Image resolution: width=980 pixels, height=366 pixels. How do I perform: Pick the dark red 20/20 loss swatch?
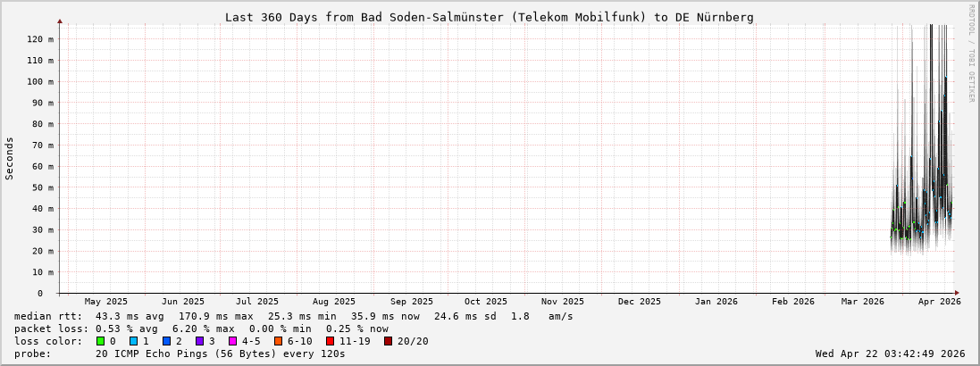pos(389,341)
